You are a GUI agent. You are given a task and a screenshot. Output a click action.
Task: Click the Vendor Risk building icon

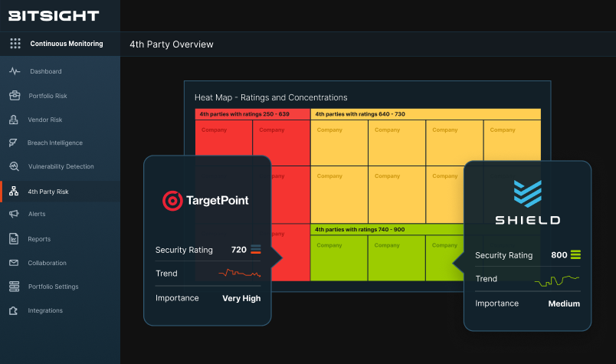(14, 120)
